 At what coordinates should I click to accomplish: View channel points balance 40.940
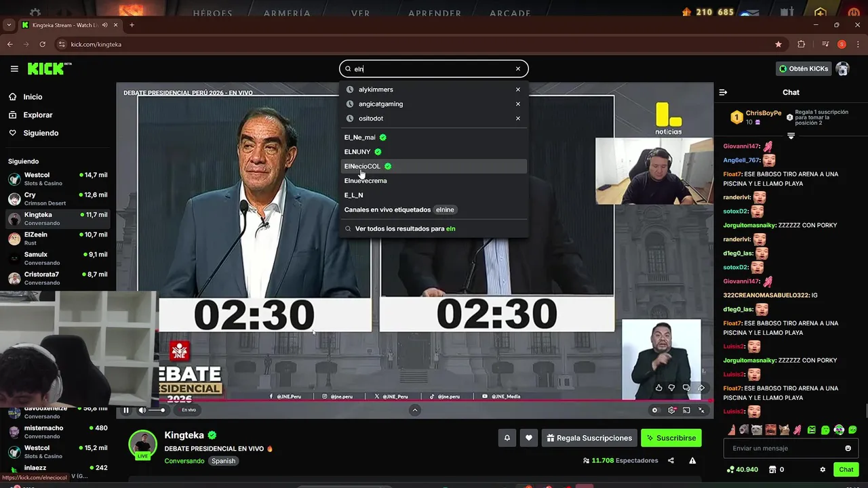point(742,469)
